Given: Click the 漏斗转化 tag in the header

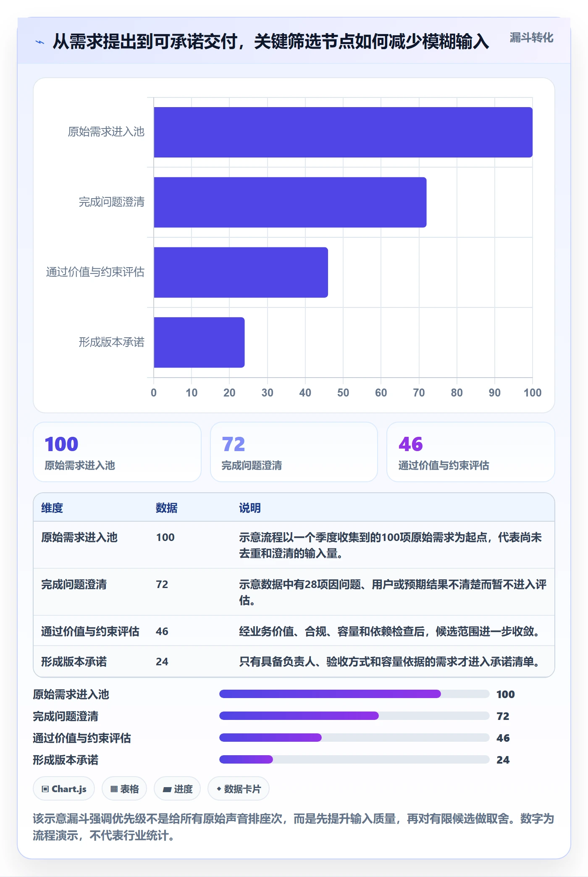Looking at the screenshot, I should (x=531, y=38).
